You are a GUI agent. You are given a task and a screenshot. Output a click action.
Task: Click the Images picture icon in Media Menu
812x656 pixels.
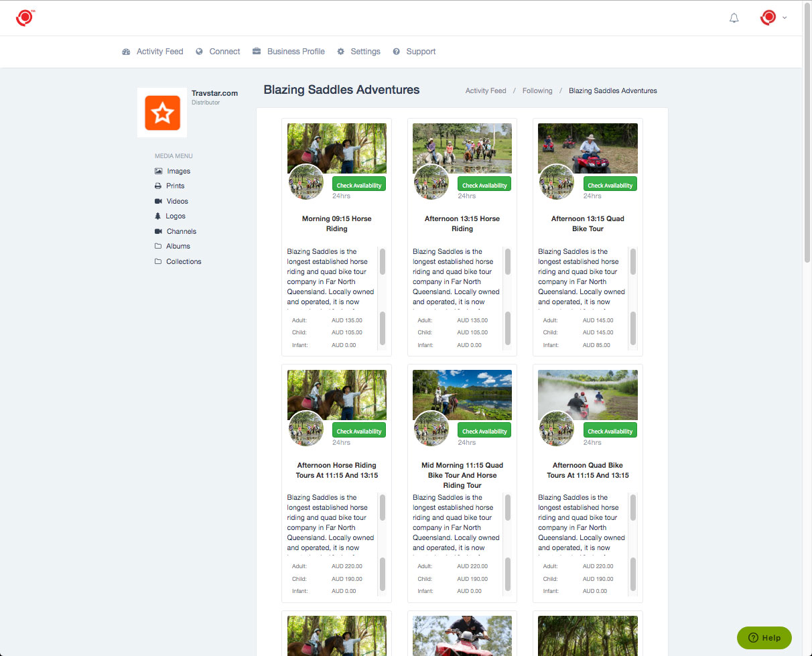159,172
